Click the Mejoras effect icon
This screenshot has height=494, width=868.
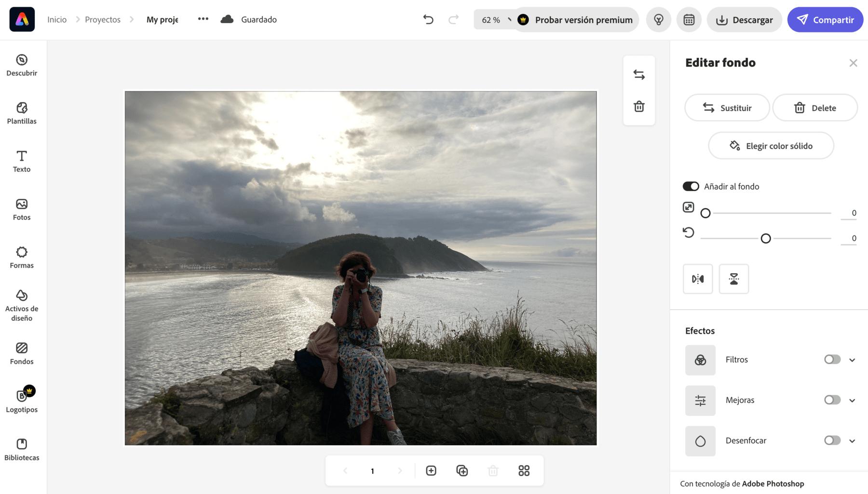pyautogui.click(x=700, y=400)
